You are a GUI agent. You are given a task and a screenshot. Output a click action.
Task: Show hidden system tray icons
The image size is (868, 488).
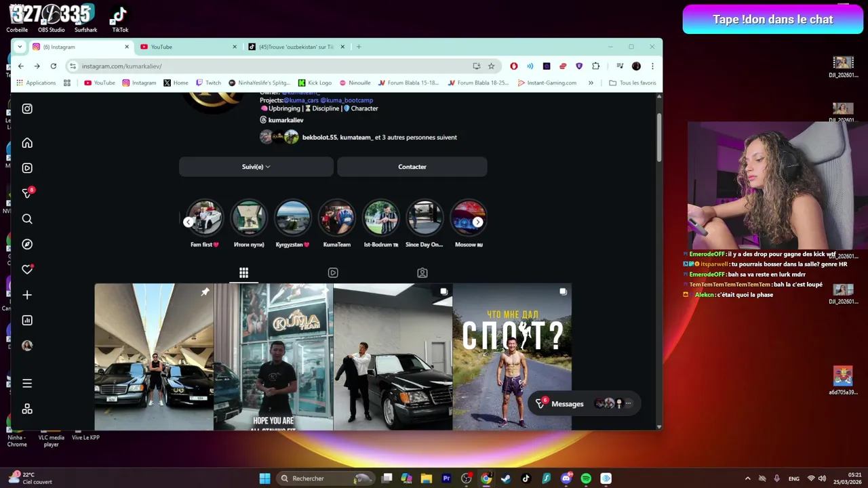[x=747, y=479]
